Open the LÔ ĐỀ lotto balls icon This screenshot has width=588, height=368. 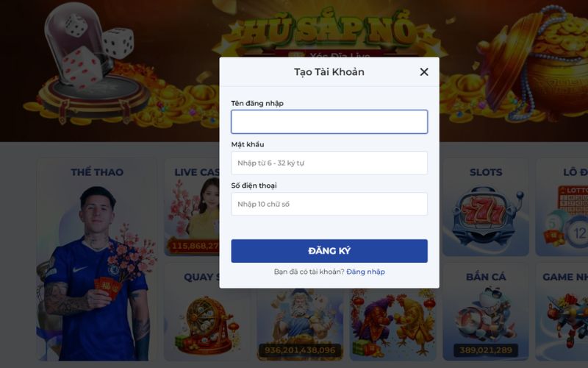pyautogui.click(x=565, y=216)
